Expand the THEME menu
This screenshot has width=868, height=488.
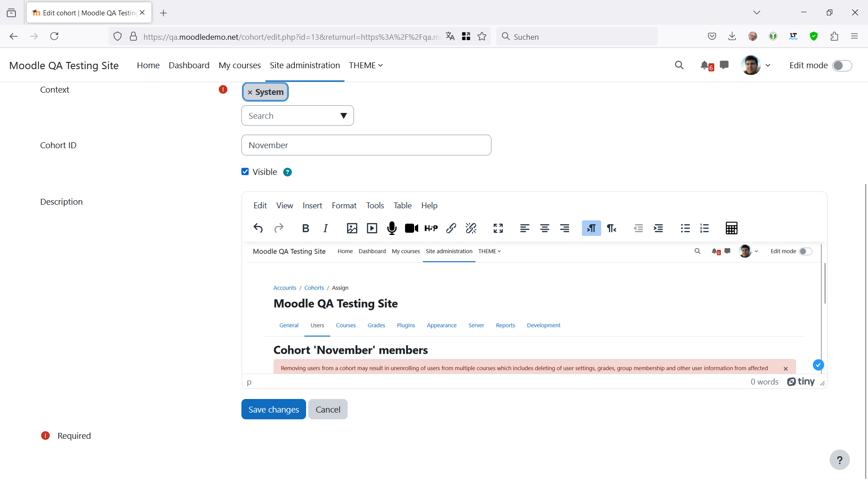(366, 66)
